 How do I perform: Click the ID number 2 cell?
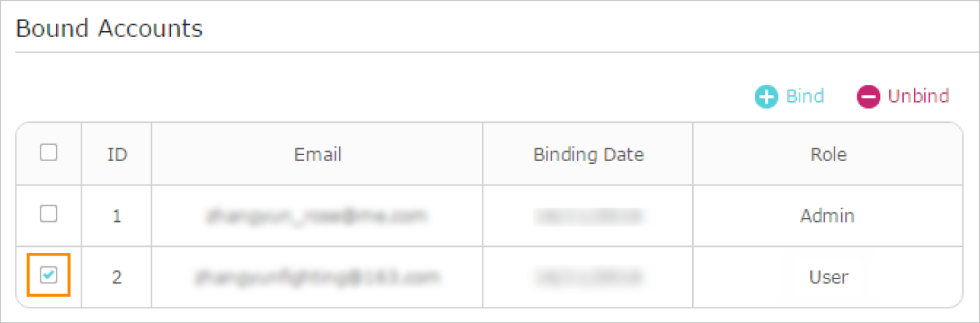coord(117,276)
